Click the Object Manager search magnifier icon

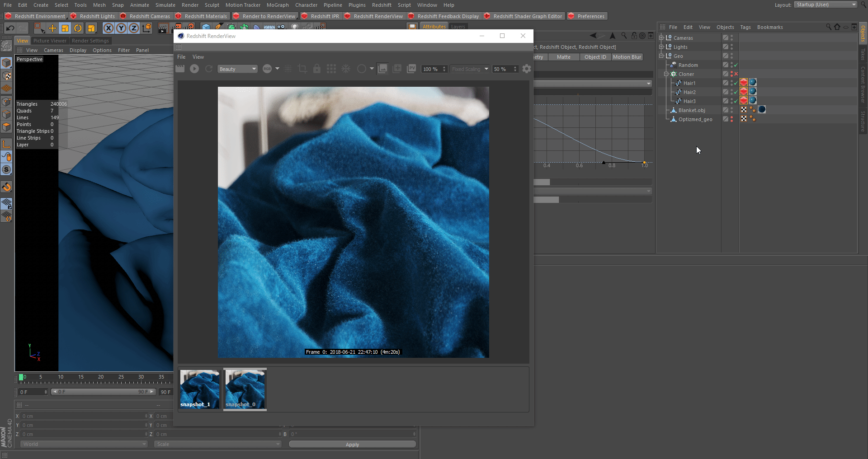(x=829, y=27)
